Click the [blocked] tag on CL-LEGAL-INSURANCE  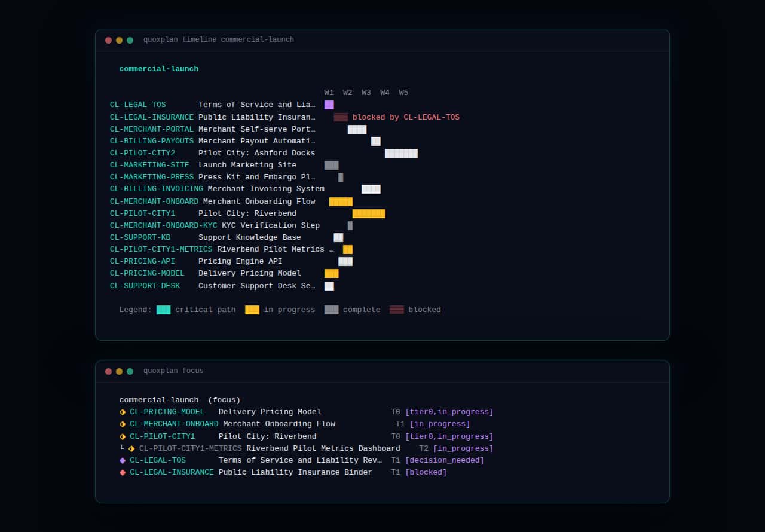[x=426, y=472]
